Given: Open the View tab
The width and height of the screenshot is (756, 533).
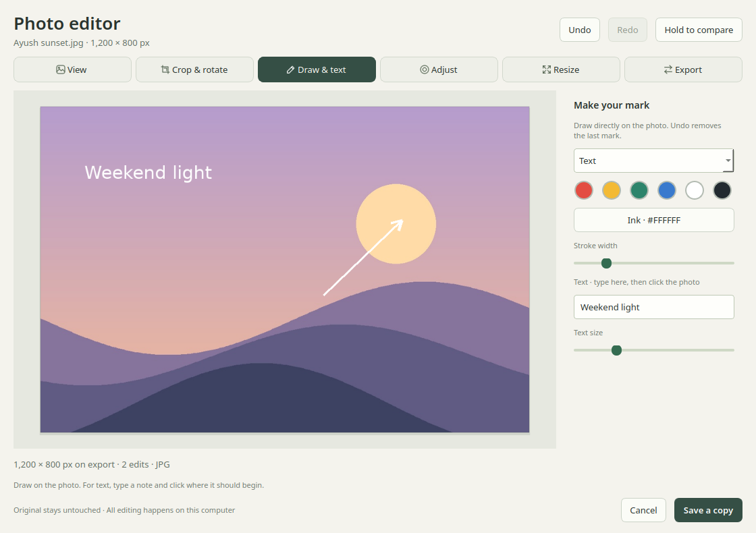Looking at the screenshot, I should [72, 69].
